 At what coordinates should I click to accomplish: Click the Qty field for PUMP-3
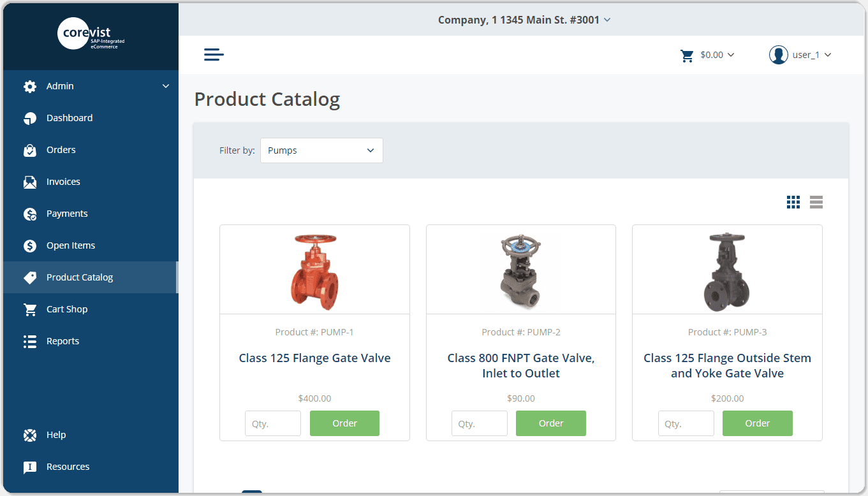pyautogui.click(x=686, y=423)
